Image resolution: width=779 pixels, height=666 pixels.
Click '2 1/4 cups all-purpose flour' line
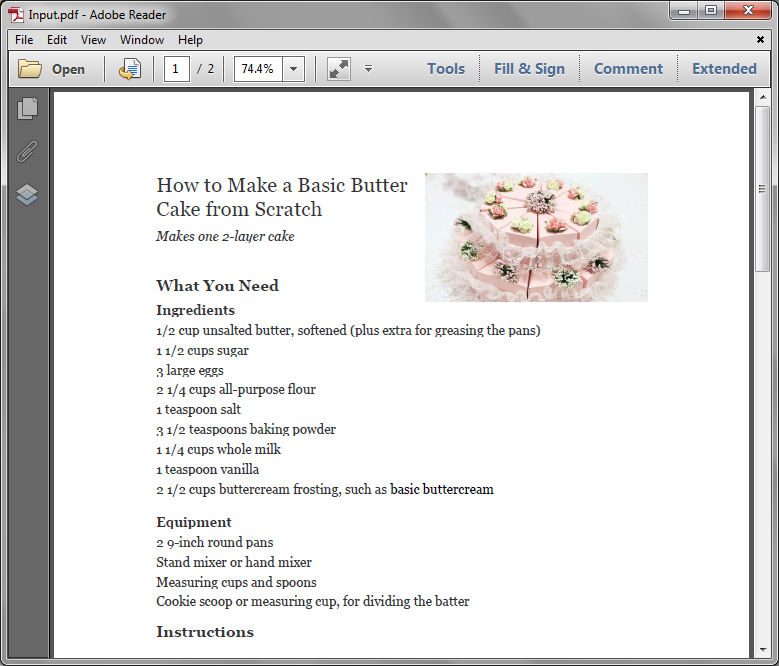point(235,390)
